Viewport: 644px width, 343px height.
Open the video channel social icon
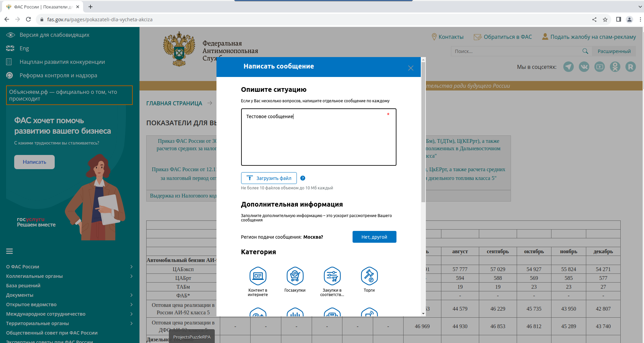599,67
